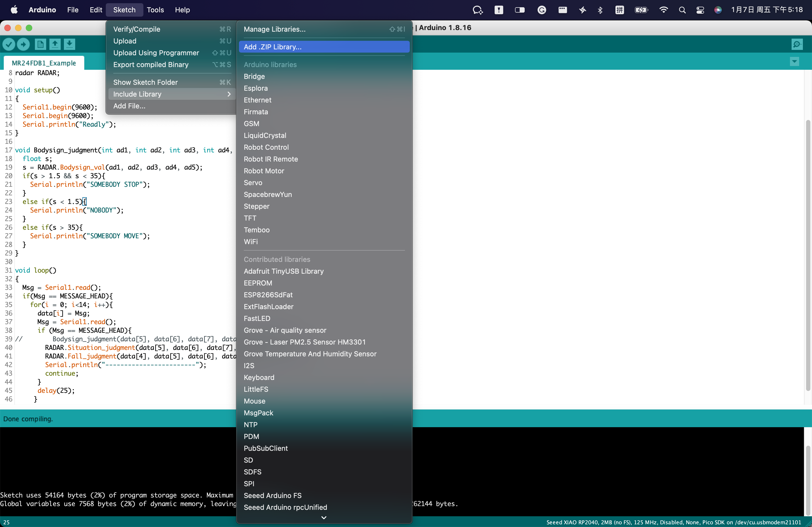Click the Save sketch toolbar icon
The width and height of the screenshot is (812, 527).
pyautogui.click(x=69, y=44)
